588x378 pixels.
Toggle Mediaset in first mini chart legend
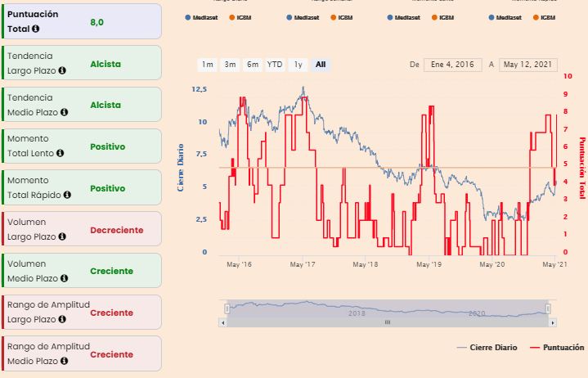(201, 18)
